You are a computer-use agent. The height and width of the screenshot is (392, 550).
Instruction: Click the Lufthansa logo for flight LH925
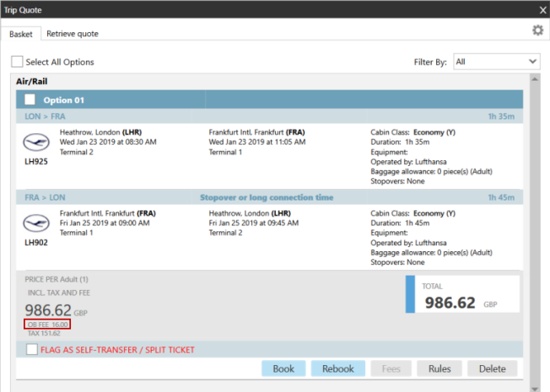click(x=35, y=141)
